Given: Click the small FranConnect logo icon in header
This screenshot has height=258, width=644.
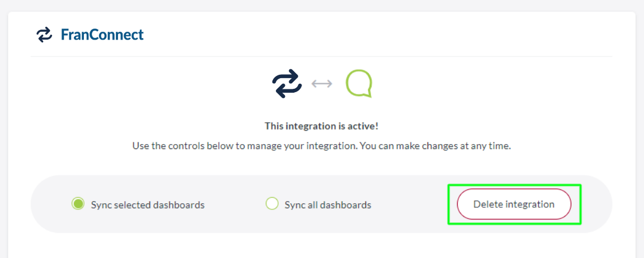Looking at the screenshot, I should pos(44,35).
